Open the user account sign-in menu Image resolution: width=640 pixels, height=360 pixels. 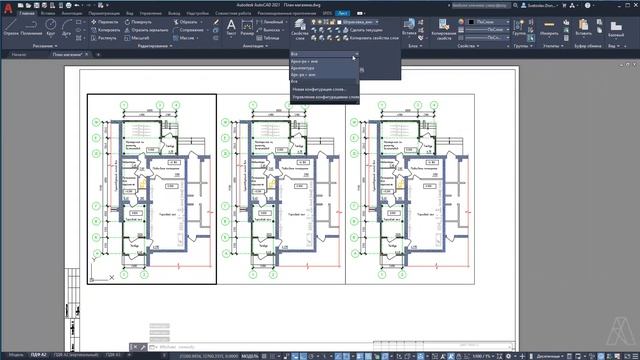pos(540,5)
